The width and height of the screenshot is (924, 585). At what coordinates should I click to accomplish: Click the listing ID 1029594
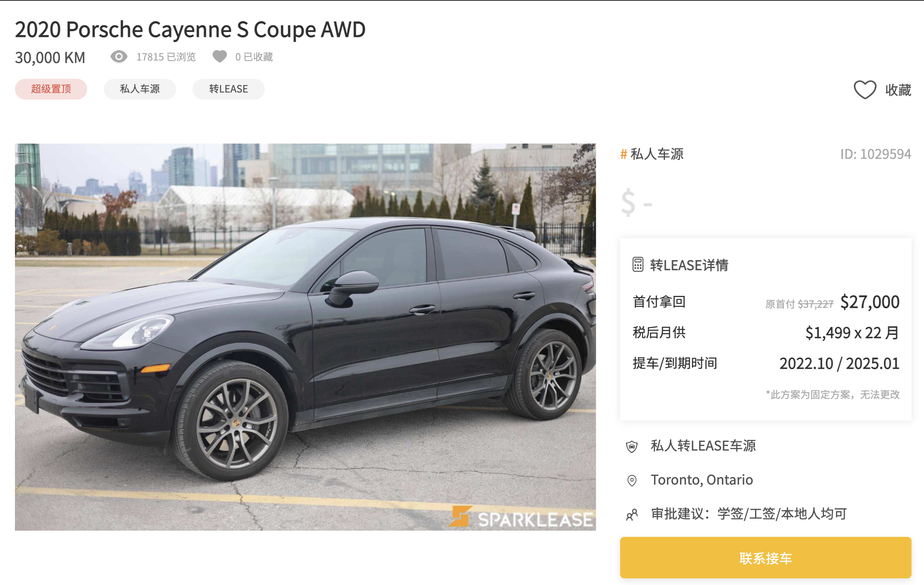(x=876, y=154)
